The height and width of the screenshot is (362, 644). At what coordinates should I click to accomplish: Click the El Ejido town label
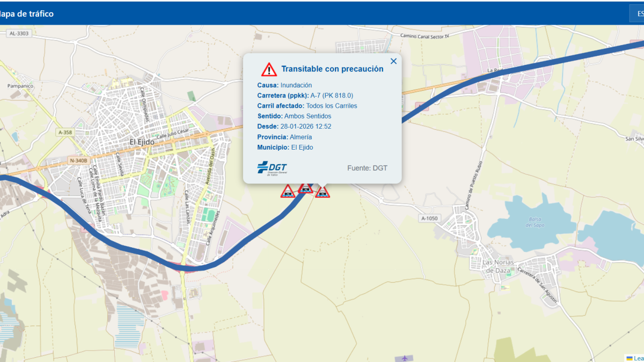tap(142, 142)
